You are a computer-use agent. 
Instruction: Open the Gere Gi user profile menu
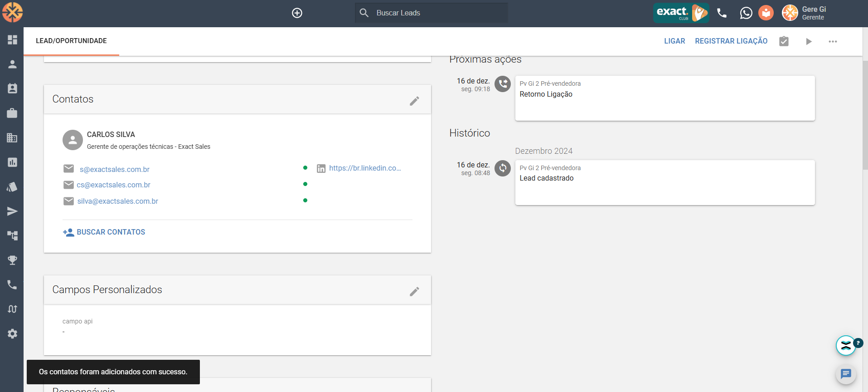(x=804, y=13)
